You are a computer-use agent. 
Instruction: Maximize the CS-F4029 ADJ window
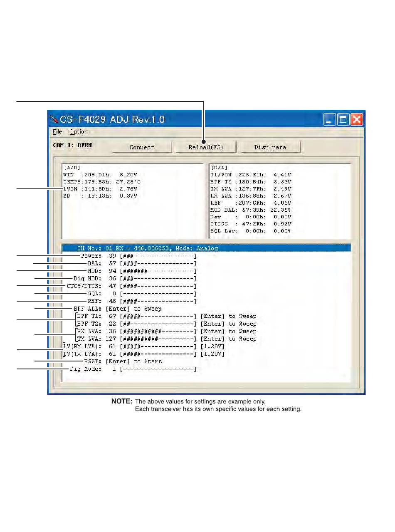(343, 120)
